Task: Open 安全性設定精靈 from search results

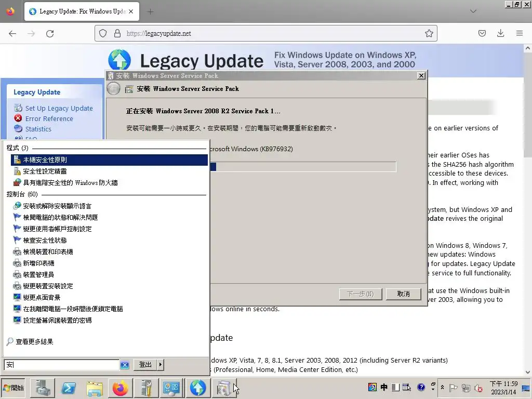Action: click(x=109, y=171)
